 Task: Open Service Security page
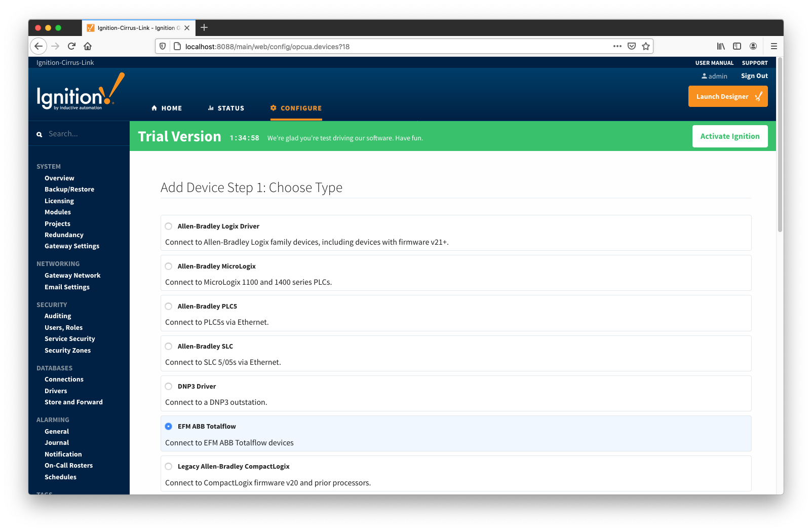coord(70,339)
